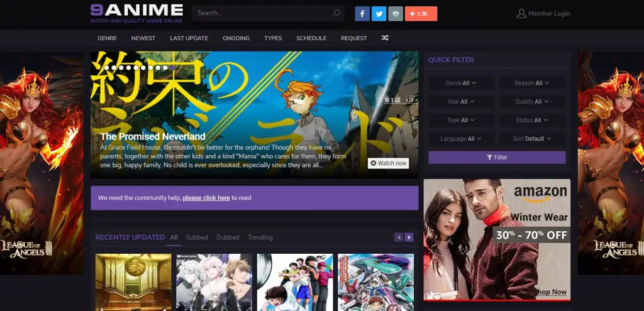Share via the Twitter icon
The height and width of the screenshot is (311, 644).
click(x=379, y=14)
